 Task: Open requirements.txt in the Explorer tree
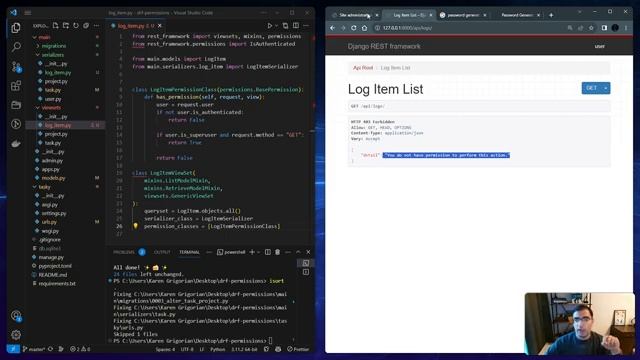coord(56,283)
